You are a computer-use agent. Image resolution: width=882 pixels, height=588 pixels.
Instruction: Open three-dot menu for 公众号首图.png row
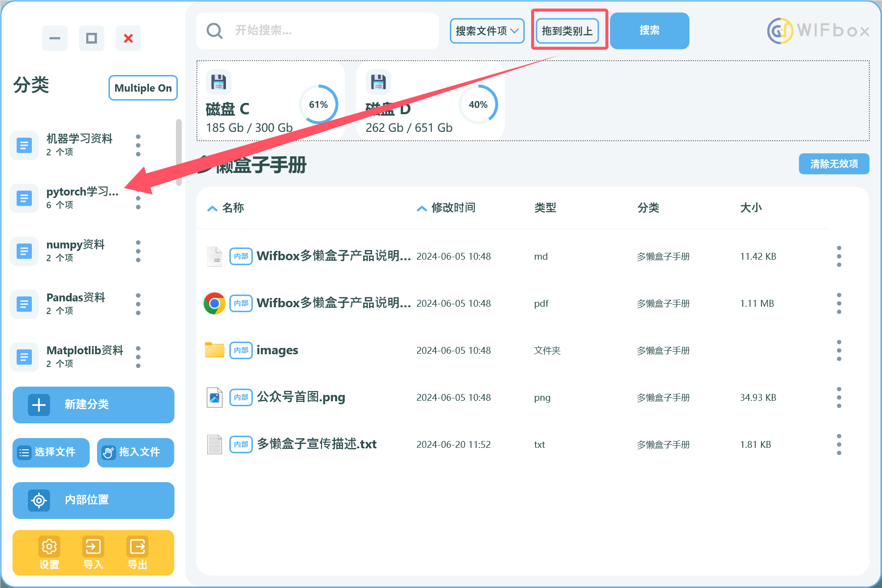(x=839, y=397)
